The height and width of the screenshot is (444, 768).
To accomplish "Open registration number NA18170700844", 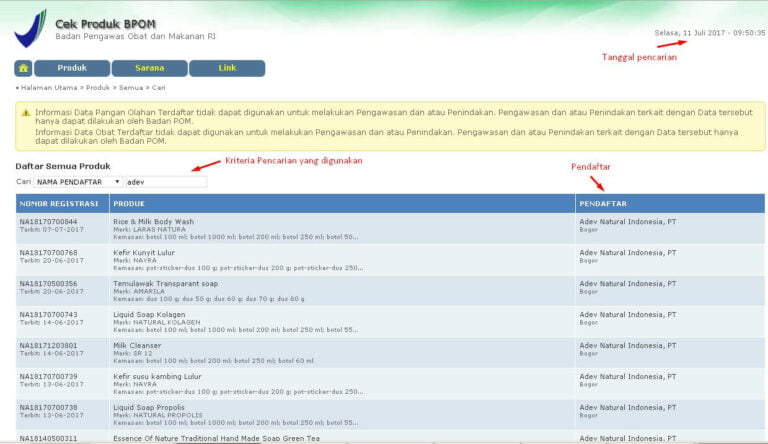I will (x=48, y=221).
